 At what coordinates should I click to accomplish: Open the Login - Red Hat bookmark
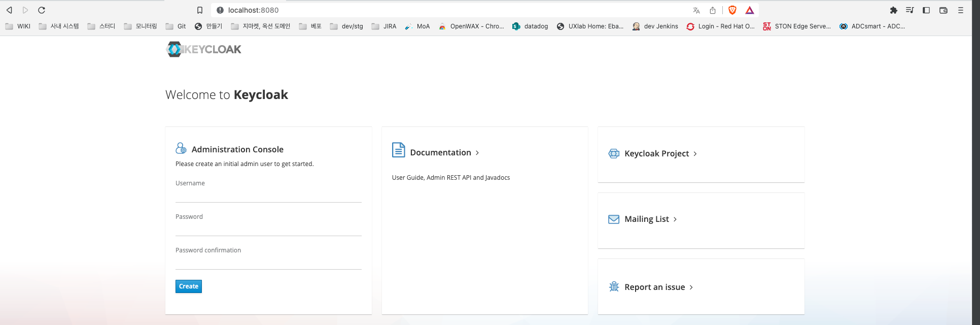721,26
